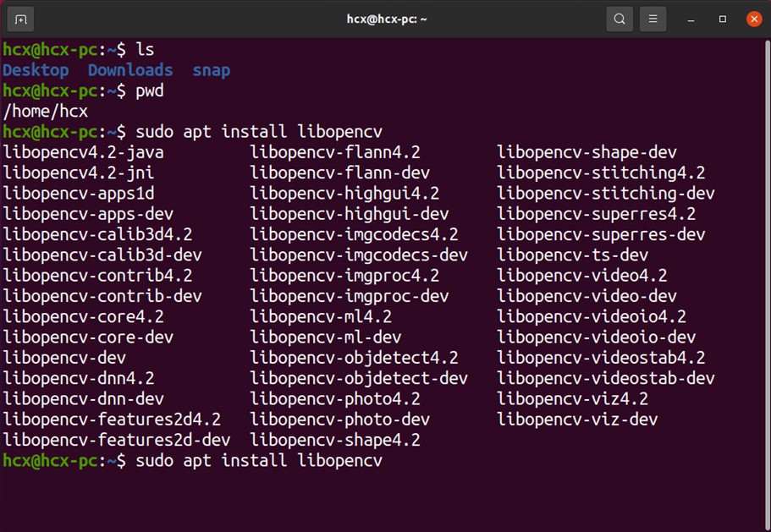Click libopencv-objdetect-dev in the middle column
771x532 pixels.
(x=359, y=378)
